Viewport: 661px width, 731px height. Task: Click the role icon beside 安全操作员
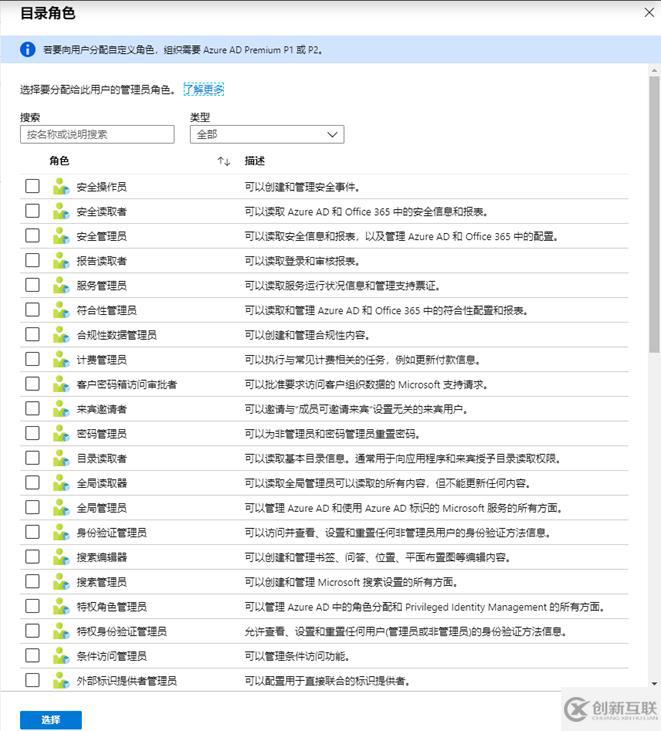pos(61,186)
